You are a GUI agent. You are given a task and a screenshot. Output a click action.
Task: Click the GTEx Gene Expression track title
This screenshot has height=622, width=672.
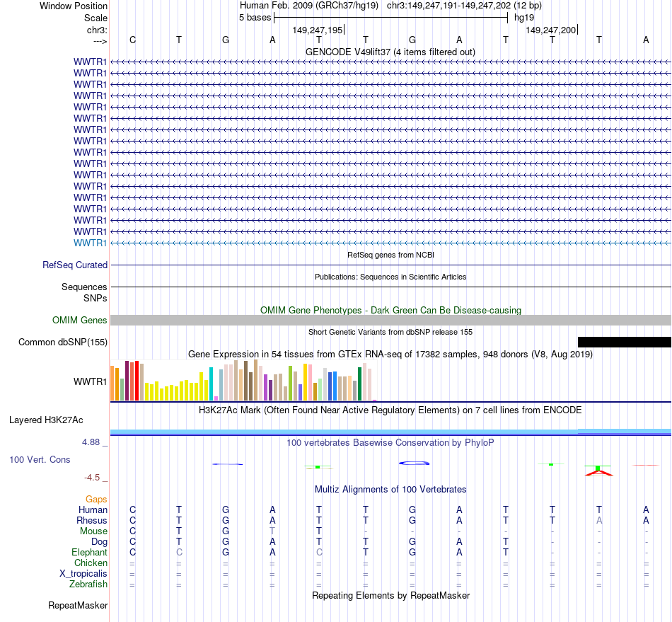click(x=390, y=354)
